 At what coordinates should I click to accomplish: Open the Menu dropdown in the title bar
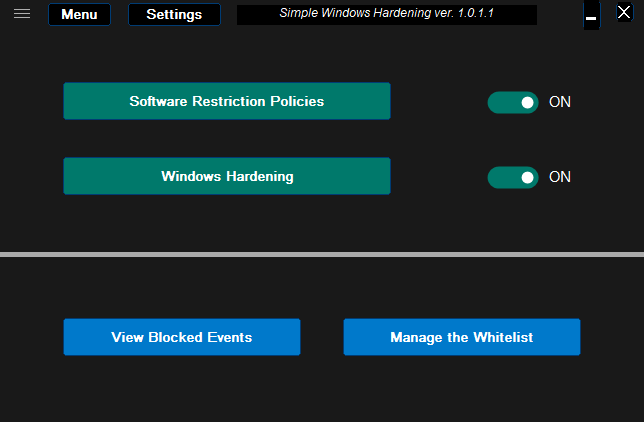pyautogui.click(x=79, y=15)
